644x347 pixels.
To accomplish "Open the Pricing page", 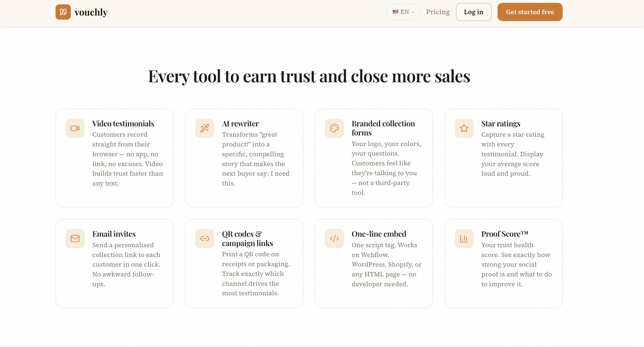I will [x=438, y=12].
